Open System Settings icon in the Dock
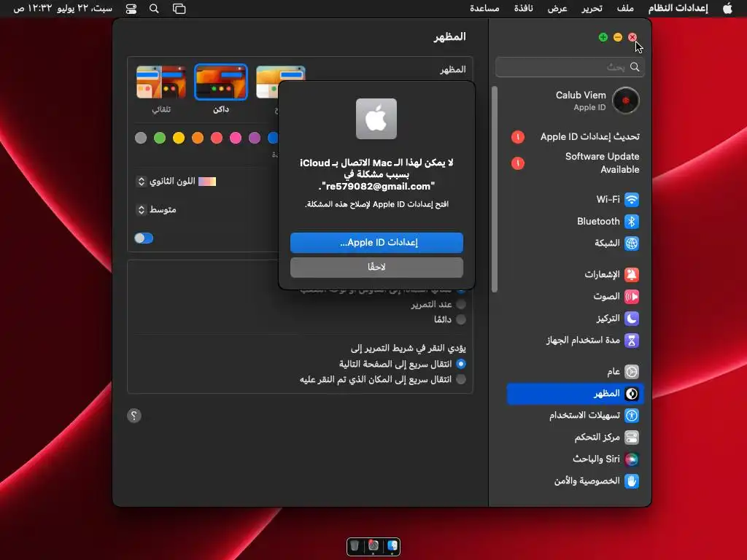Image resolution: width=747 pixels, height=560 pixels. [373, 545]
